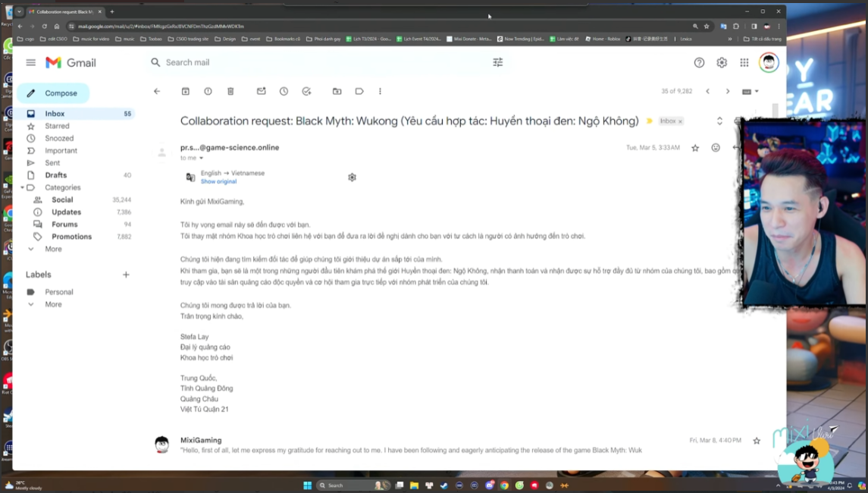
Task: Expand all messages in conversation
Action: 719,121
